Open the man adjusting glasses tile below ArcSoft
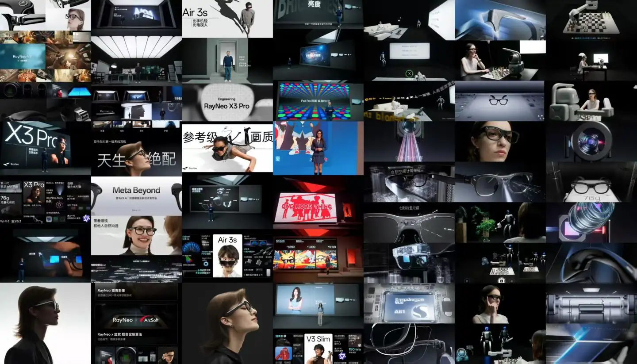Image resolution: width=637 pixels, height=364 pixels. coord(168,355)
